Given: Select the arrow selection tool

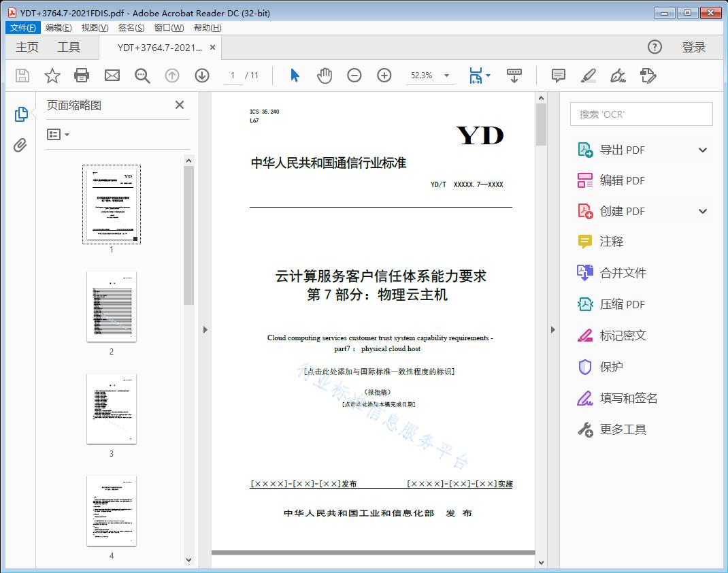Looking at the screenshot, I should pyautogui.click(x=295, y=76).
